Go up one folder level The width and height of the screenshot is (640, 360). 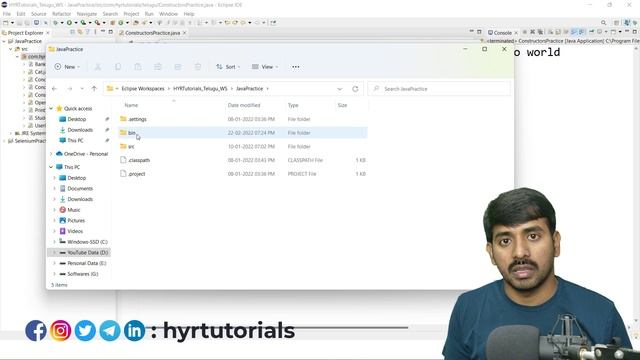click(94, 89)
